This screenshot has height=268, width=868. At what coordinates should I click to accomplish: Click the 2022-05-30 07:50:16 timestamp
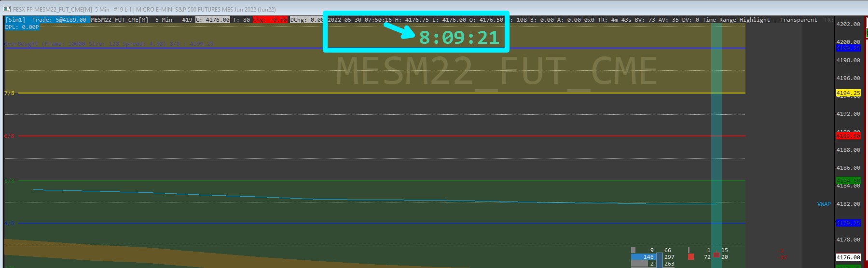(x=359, y=20)
